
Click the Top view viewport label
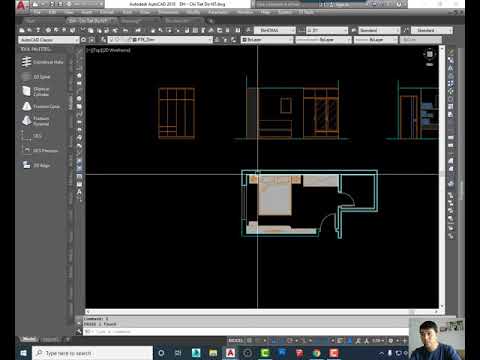tap(99, 50)
